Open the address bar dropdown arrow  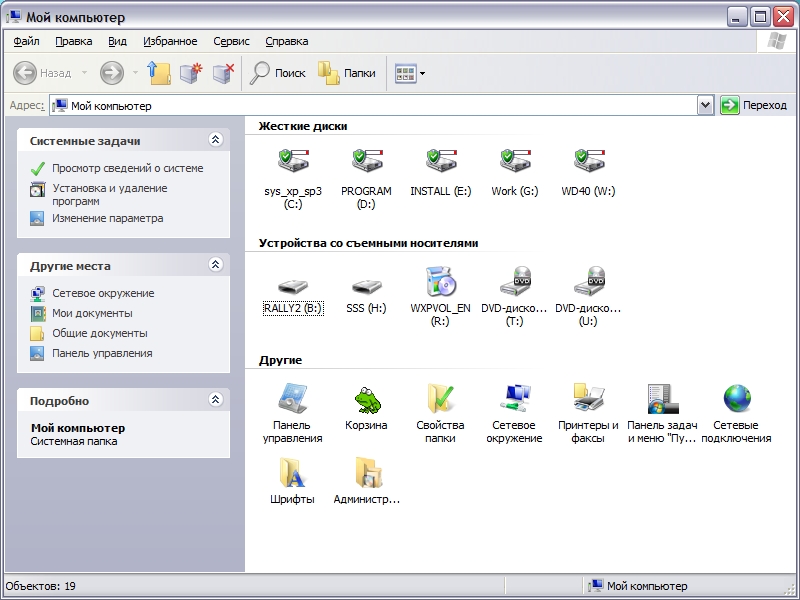[705, 105]
